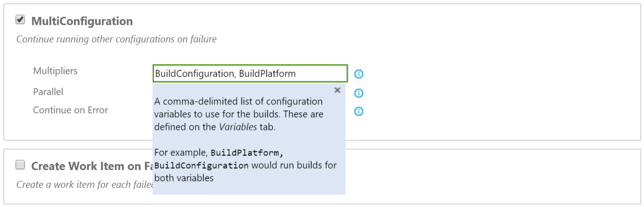Enable the Create Work Item on Failure checkbox

point(20,165)
